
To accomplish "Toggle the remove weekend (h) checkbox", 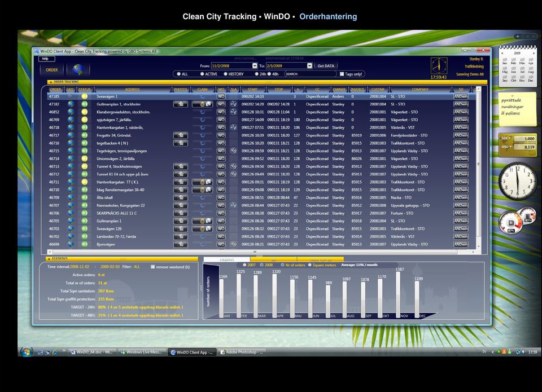I will [x=153, y=267].
